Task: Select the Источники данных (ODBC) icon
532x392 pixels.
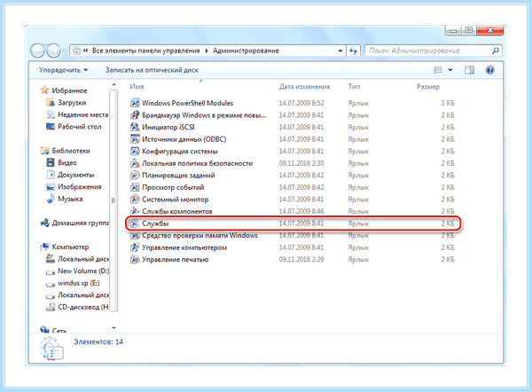Action: [x=135, y=139]
